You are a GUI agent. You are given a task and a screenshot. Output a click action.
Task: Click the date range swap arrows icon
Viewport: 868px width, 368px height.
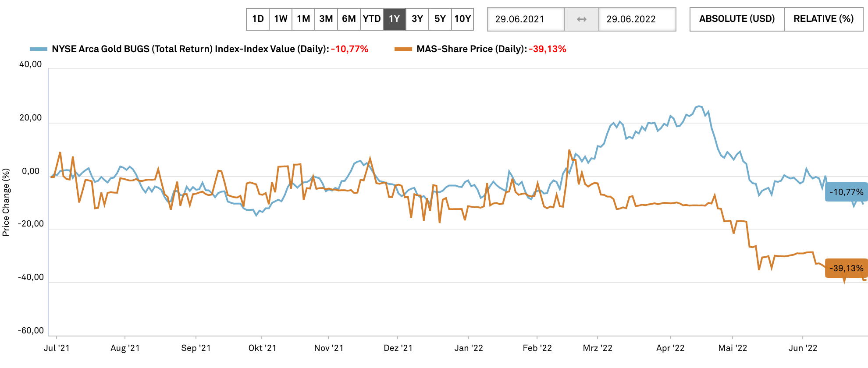[581, 19]
